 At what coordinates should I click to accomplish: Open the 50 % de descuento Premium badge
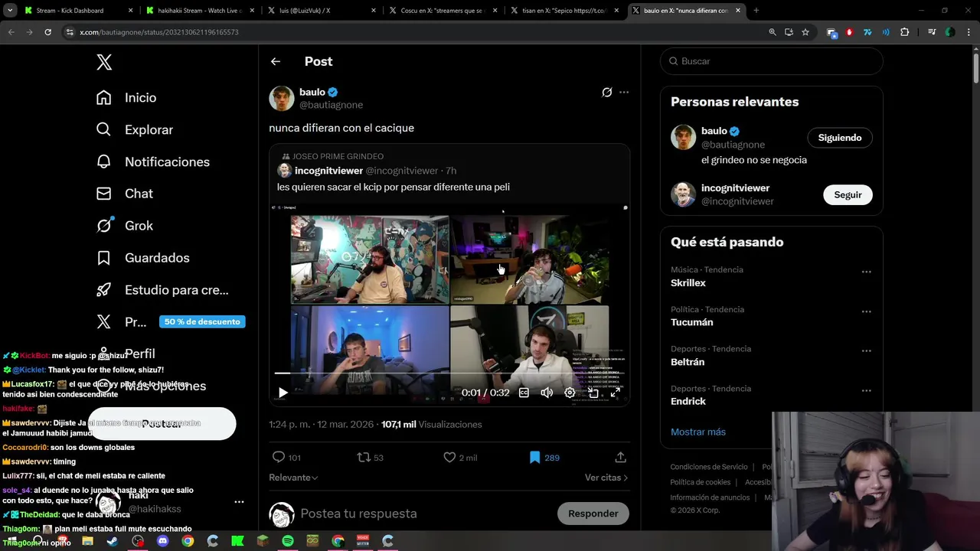pos(202,321)
